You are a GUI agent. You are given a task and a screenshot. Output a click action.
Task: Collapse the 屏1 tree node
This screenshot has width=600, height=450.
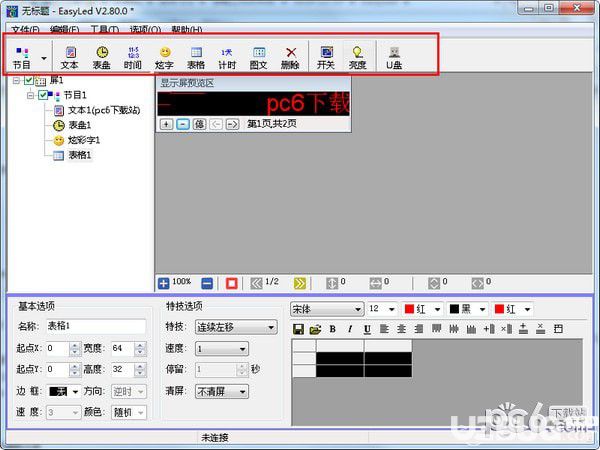click(x=16, y=80)
